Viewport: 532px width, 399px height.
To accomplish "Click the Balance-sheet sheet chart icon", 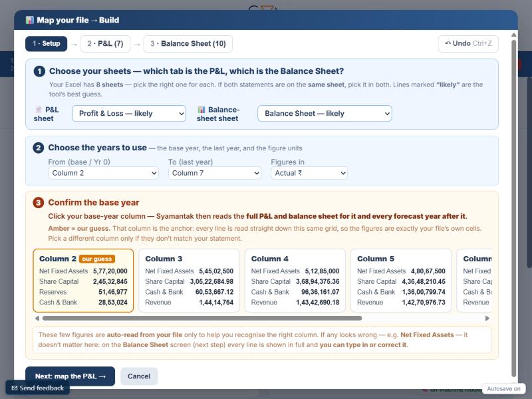I will coord(201,110).
